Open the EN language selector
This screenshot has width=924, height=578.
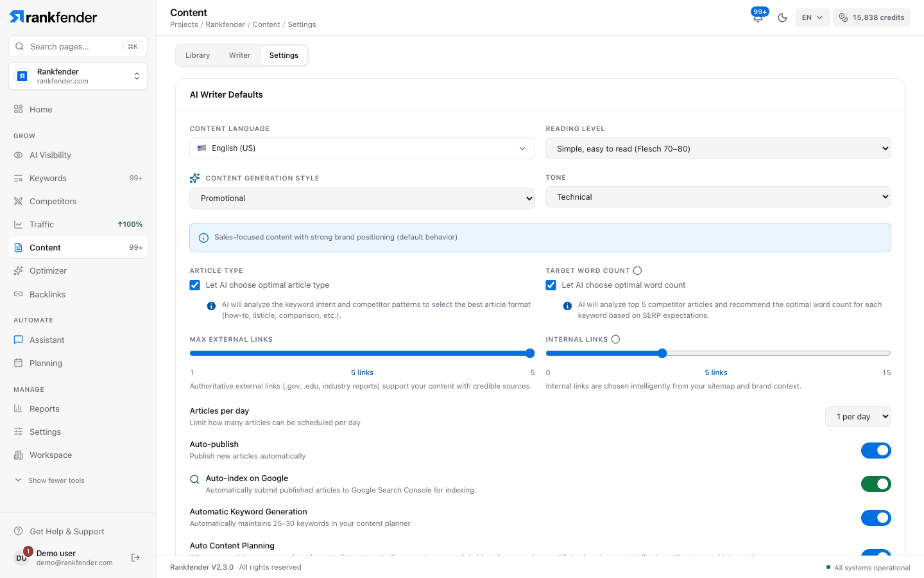pos(812,17)
